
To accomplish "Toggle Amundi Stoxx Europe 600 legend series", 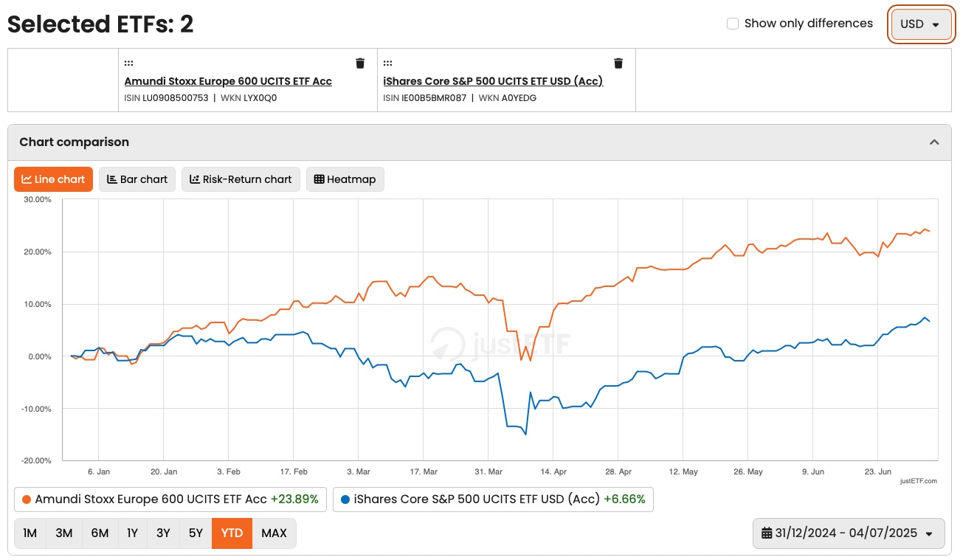I will tap(151, 499).
